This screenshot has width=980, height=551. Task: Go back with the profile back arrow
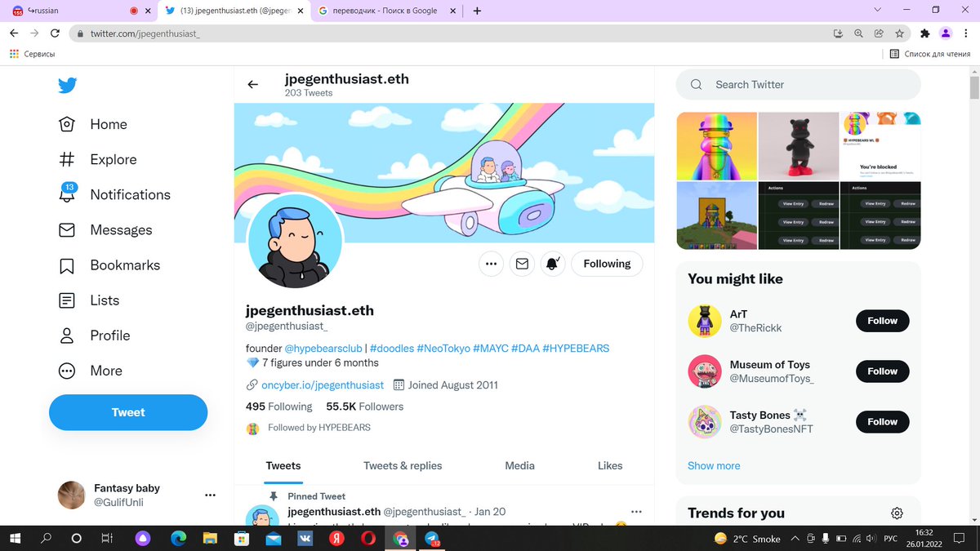253,84
